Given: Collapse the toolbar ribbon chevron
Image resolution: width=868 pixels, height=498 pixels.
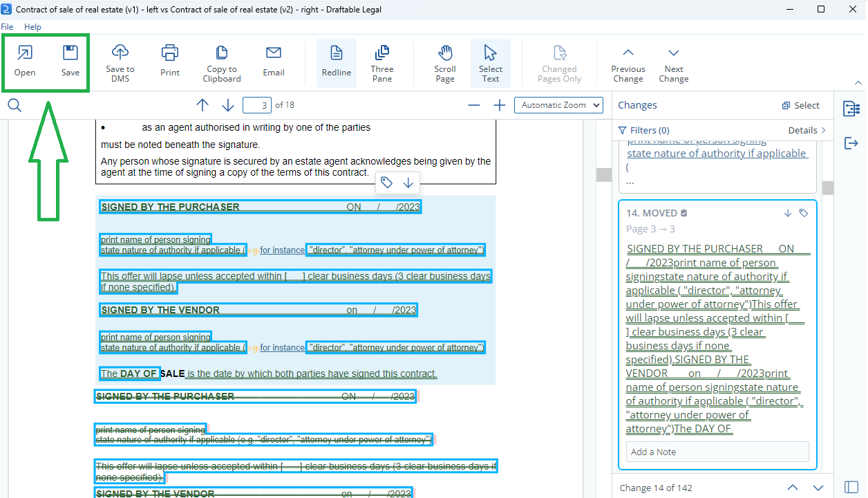Looking at the screenshot, I should 858,82.
